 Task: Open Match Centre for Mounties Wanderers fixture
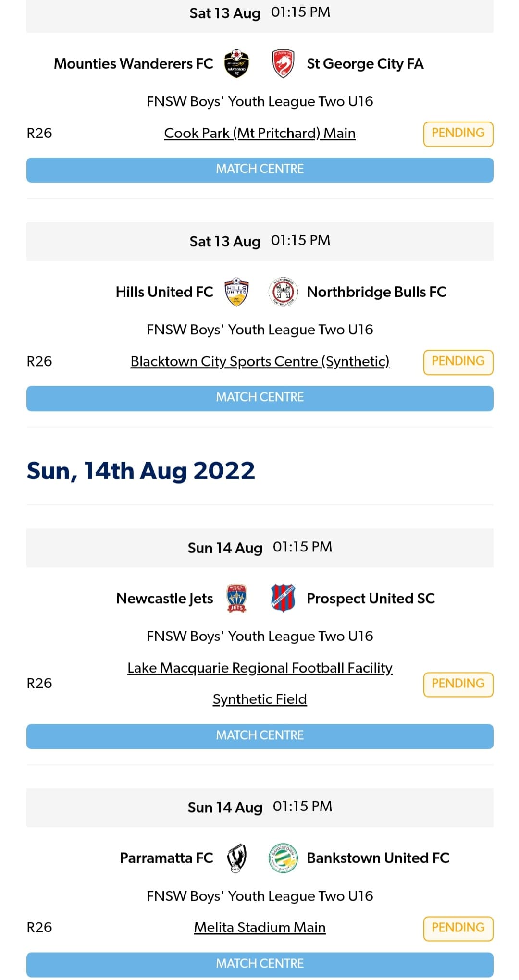(x=259, y=169)
